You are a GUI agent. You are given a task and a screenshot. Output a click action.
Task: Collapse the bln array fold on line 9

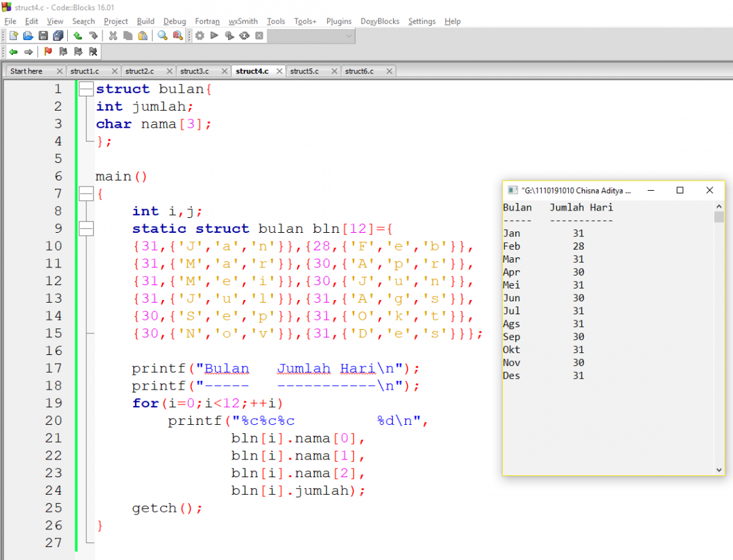pyautogui.click(x=86, y=229)
